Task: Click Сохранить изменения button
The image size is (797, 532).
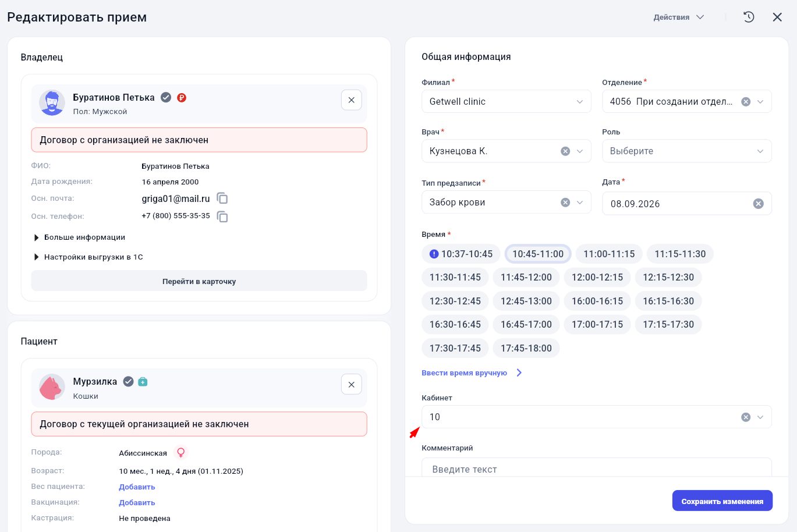Action: 722,501
